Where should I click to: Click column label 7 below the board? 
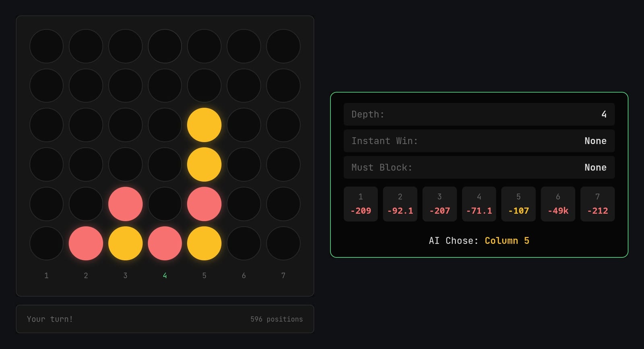click(x=283, y=275)
